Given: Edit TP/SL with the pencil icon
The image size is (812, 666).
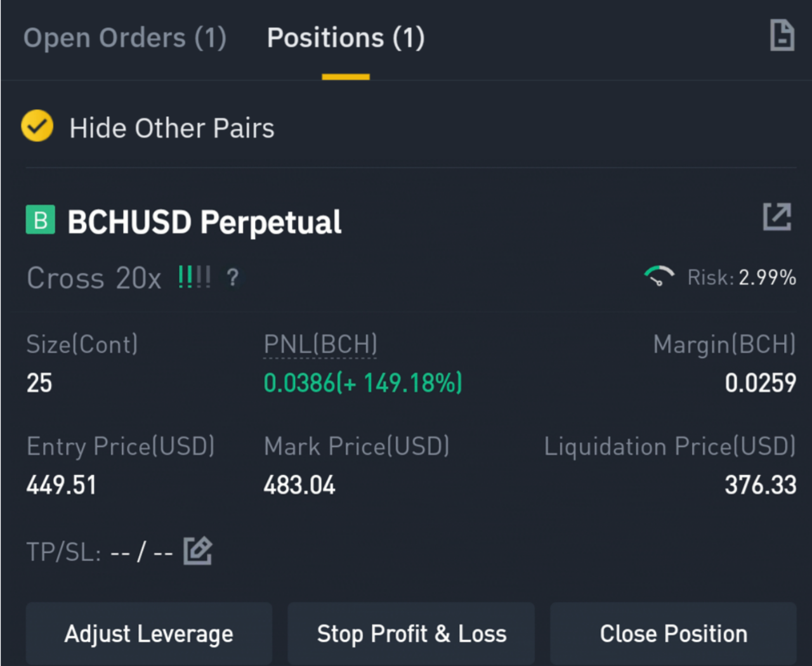Looking at the screenshot, I should (198, 551).
